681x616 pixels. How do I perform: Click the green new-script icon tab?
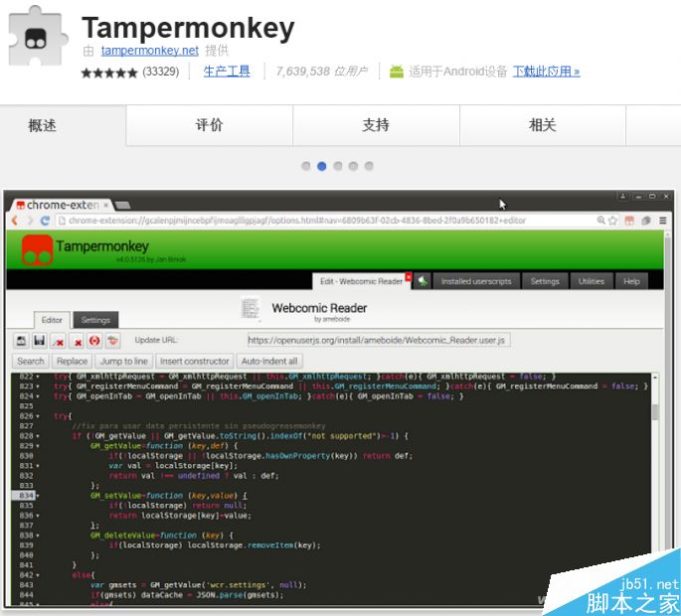(x=423, y=281)
